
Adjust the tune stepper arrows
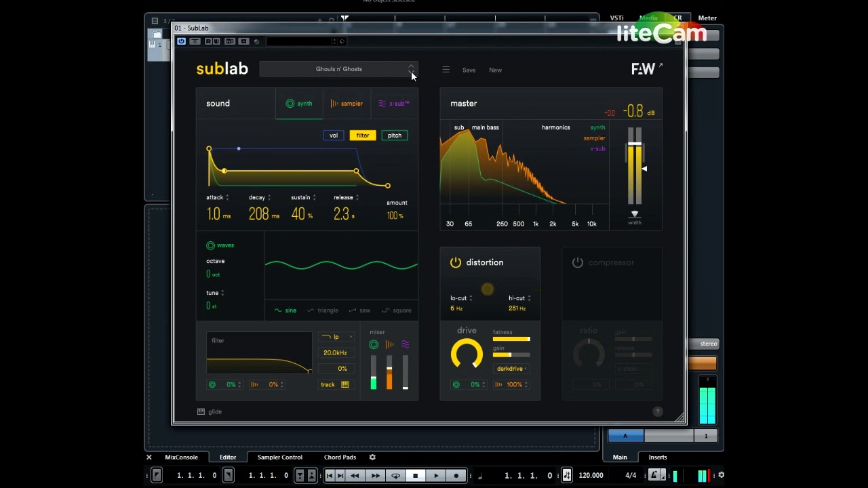point(222,293)
